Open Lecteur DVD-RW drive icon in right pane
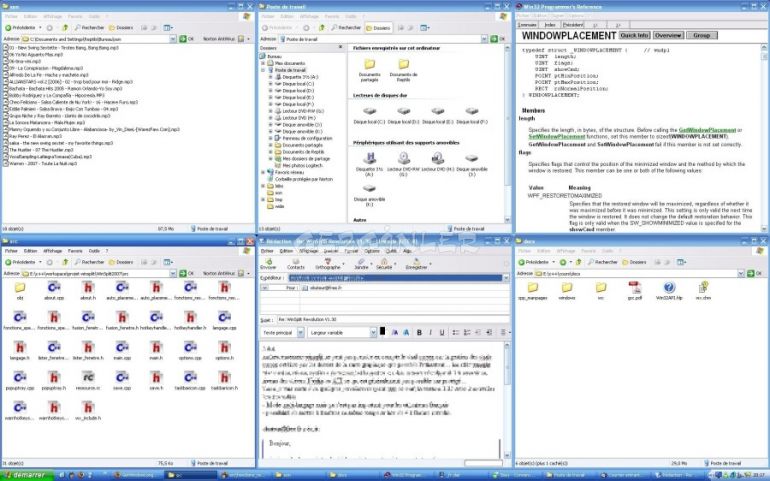 pyautogui.click(x=403, y=164)
